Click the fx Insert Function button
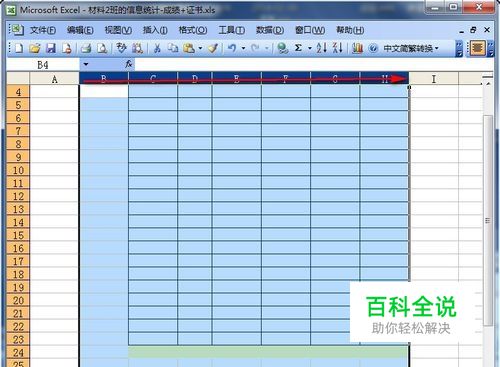500x367 pixels. (x=129, y=64)
